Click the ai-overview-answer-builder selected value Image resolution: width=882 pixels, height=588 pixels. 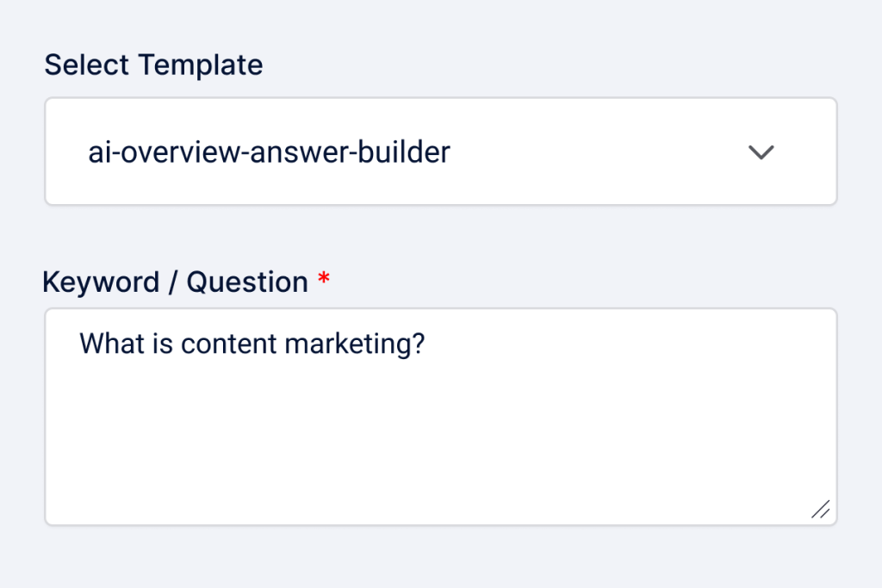click(269, 153)
